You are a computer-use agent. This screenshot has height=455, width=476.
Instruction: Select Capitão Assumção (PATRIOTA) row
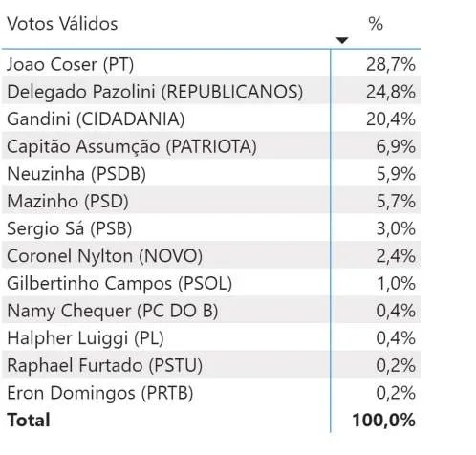pos(211,145)
